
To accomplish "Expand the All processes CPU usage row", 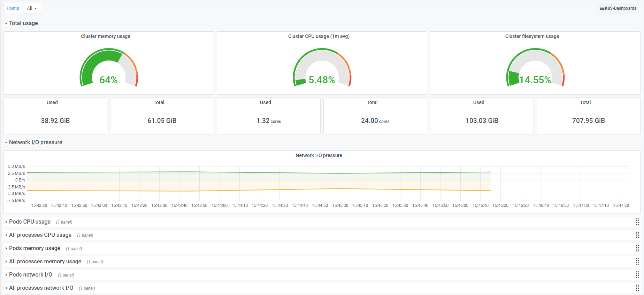I will point(38,235).
